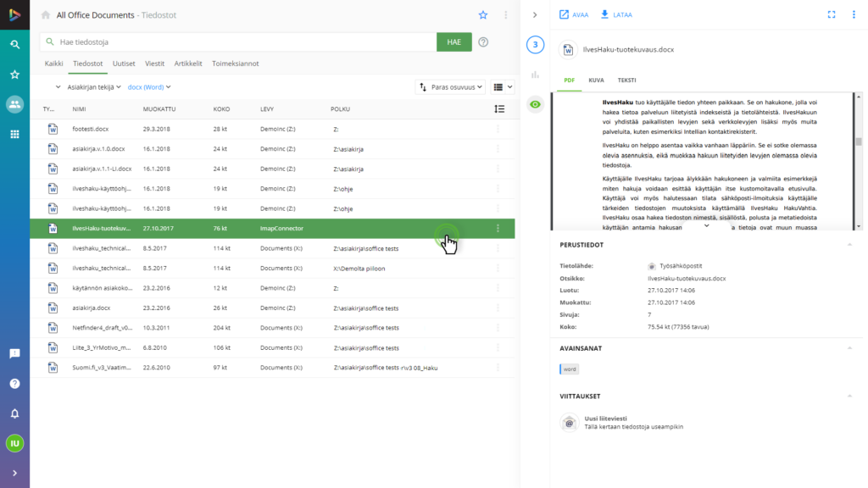868x488 pixels.
Task: Switch to the Toimeksiannot tab
Action: point(236,64)
